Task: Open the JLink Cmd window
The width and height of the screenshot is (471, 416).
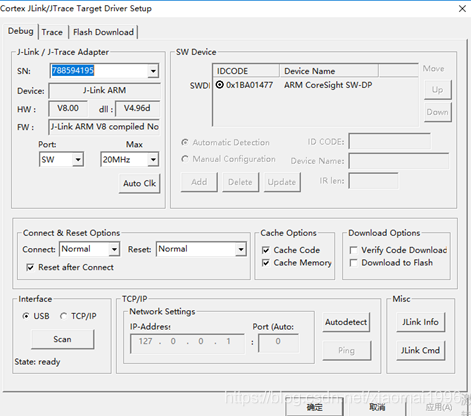Action: click(x=420, y=350)
